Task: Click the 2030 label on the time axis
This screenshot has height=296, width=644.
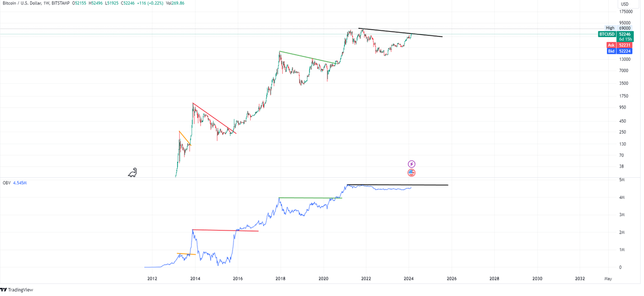Action: point(537,279)
